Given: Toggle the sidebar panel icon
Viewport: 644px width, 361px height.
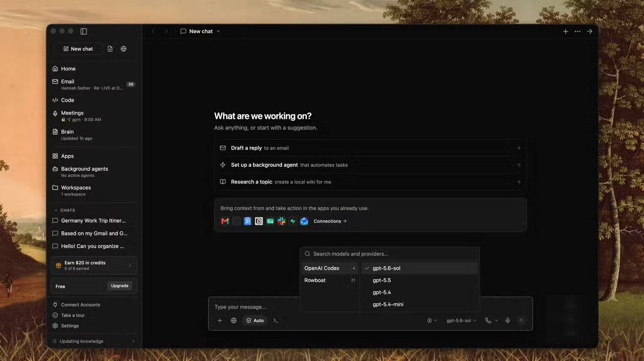Looking at the screenshot, I should pyautogui.click(x=84, y=31).
